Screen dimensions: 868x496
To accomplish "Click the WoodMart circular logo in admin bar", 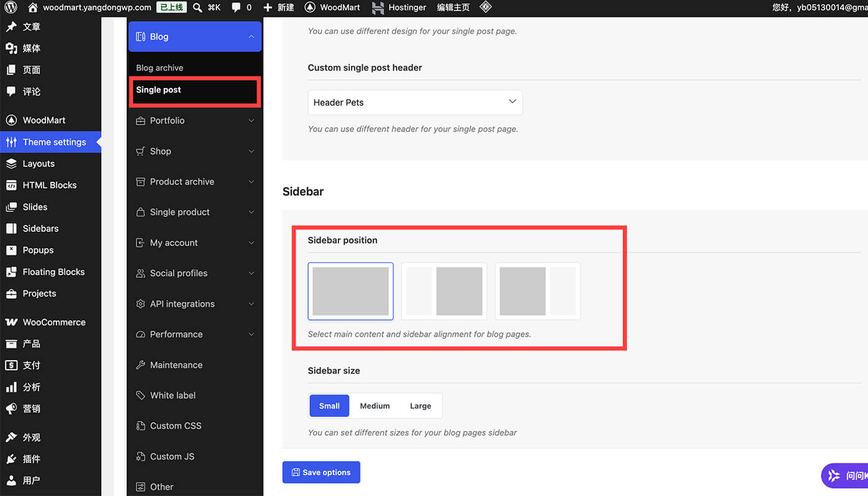I will (x=310, y=7).
